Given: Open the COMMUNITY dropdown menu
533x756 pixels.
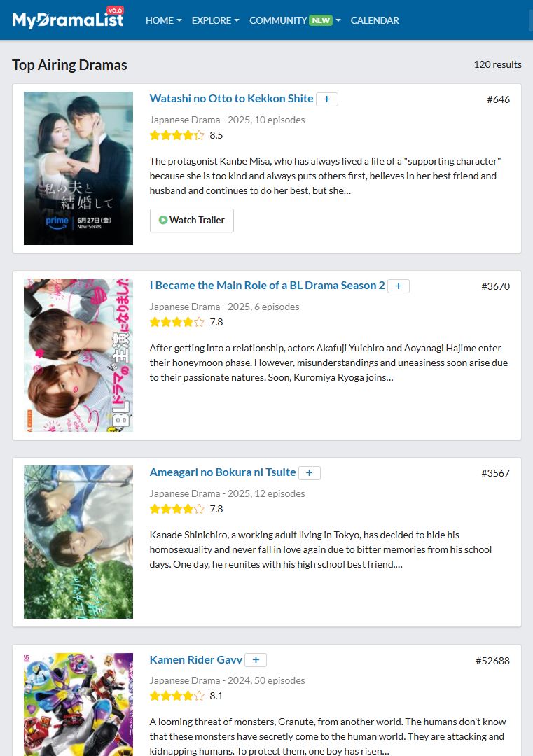Looking at the screenshot, I should [x=295, y=20].
